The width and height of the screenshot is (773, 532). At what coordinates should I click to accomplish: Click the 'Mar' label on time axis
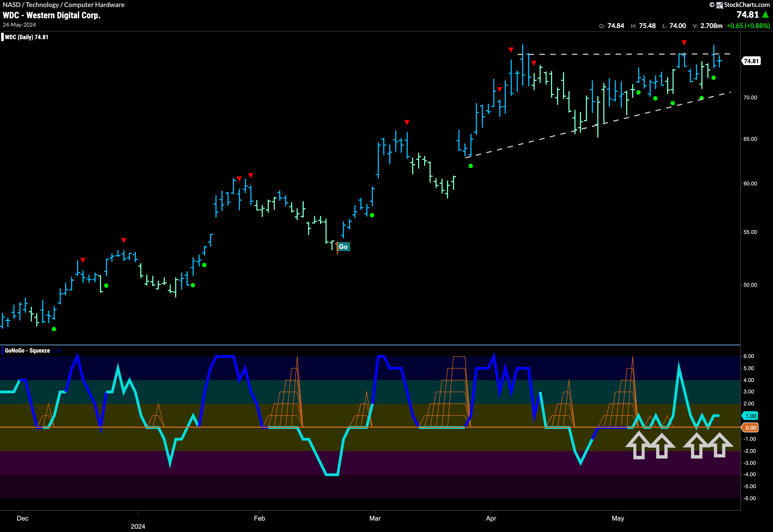pos(375,518)
